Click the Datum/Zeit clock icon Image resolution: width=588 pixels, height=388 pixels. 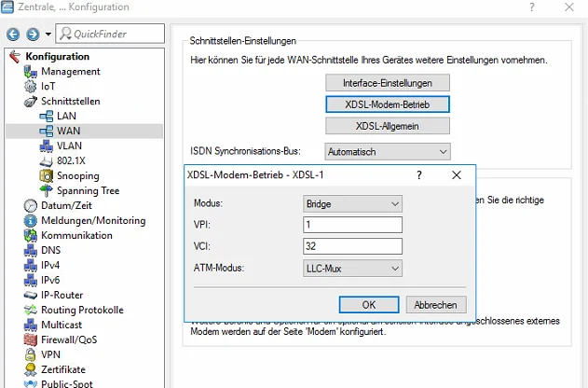coord(31,205)
